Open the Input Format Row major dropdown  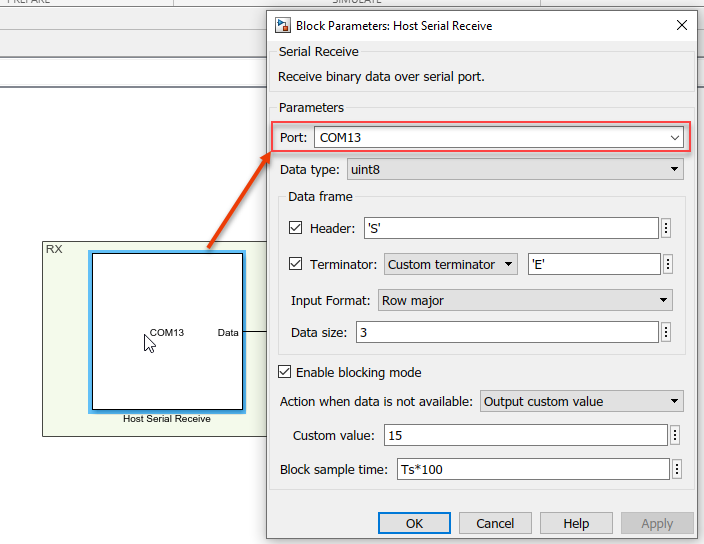pos(525,300)
